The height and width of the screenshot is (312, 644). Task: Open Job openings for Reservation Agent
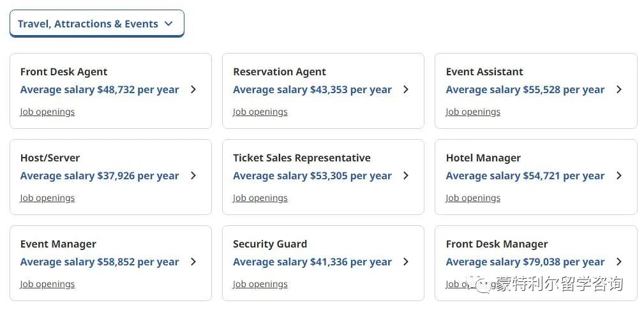tap(260, 112)
